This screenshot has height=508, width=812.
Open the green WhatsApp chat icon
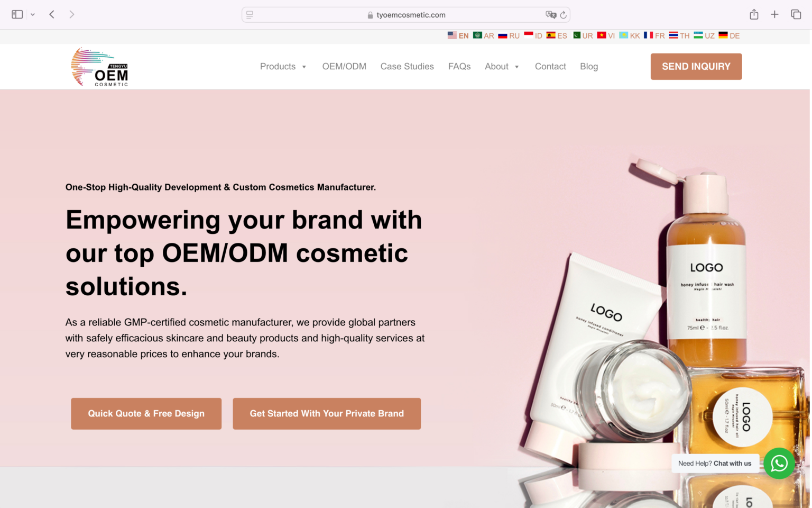[x=779, y=464]
